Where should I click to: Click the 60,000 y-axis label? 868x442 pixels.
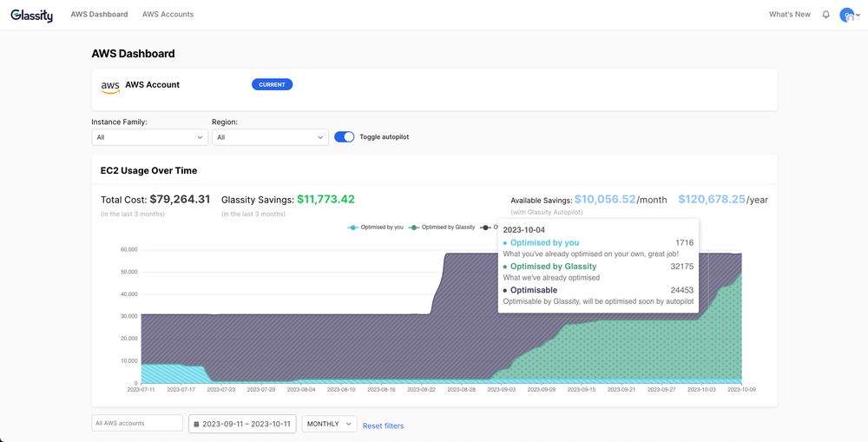pyautogui.click(x=128, y=250)
